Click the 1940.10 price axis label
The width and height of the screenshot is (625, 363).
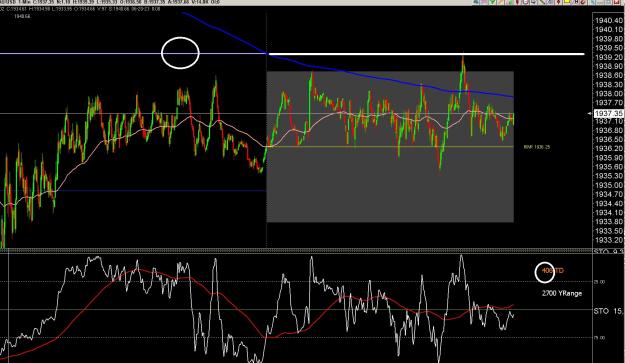click(x=609, y=29)
